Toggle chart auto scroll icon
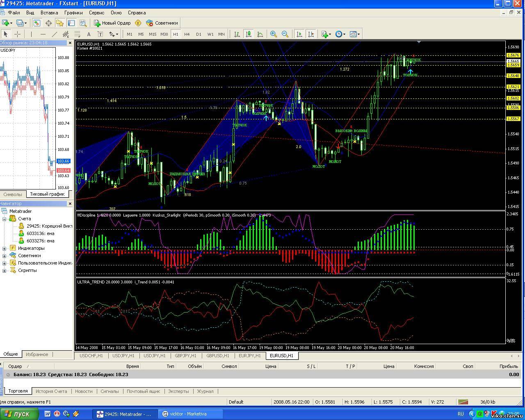Image resolution: width=525 pixels, height=420 pixels. click(x=299, y=34)
